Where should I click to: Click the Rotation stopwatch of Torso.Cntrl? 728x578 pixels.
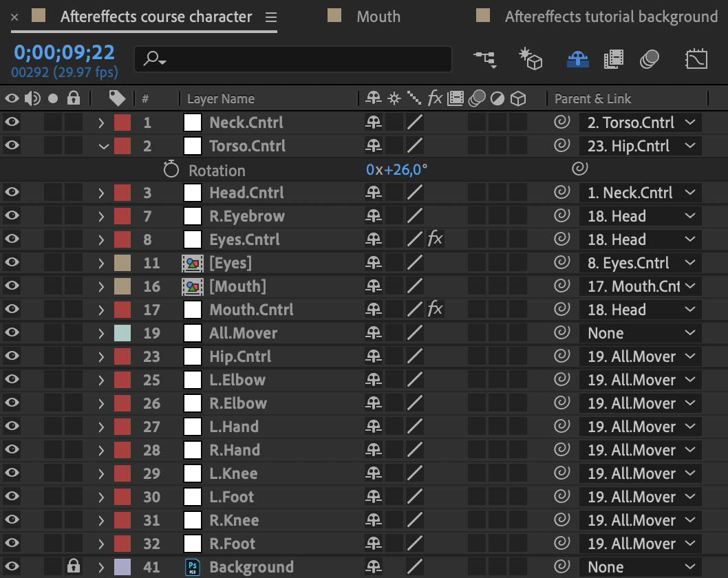point(171,169)
